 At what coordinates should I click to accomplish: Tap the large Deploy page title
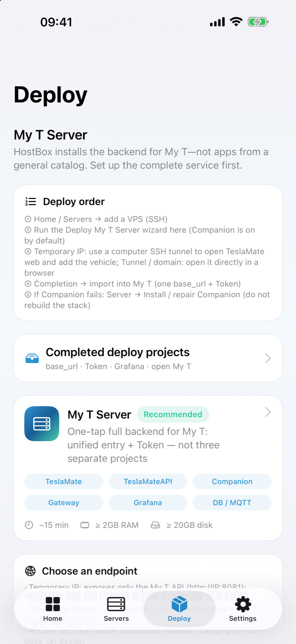pos(50,95)
